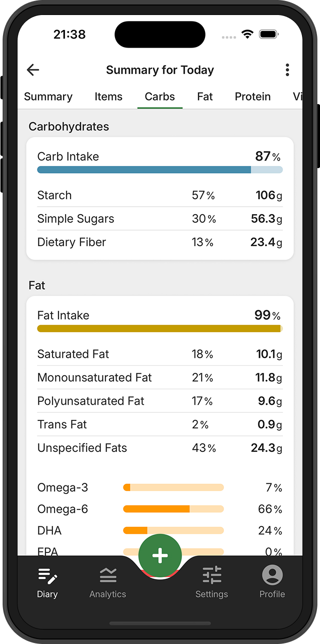Image resolution: width=320 pixels, height=644 pixels.
Task: Select the Dietary Fiber row
Action: click(x=160, y=242)
